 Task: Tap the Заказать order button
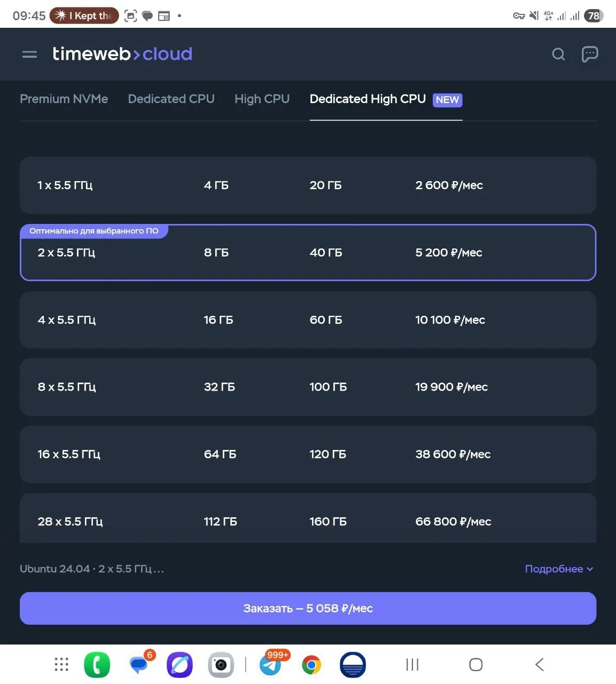coord(308,608)
